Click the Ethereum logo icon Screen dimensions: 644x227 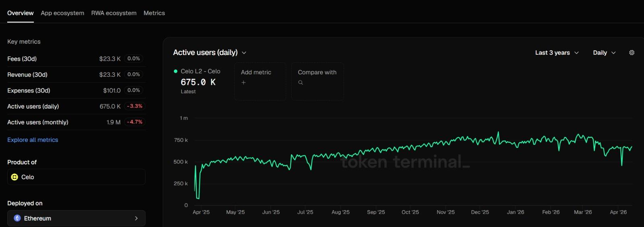pos(17,218)
